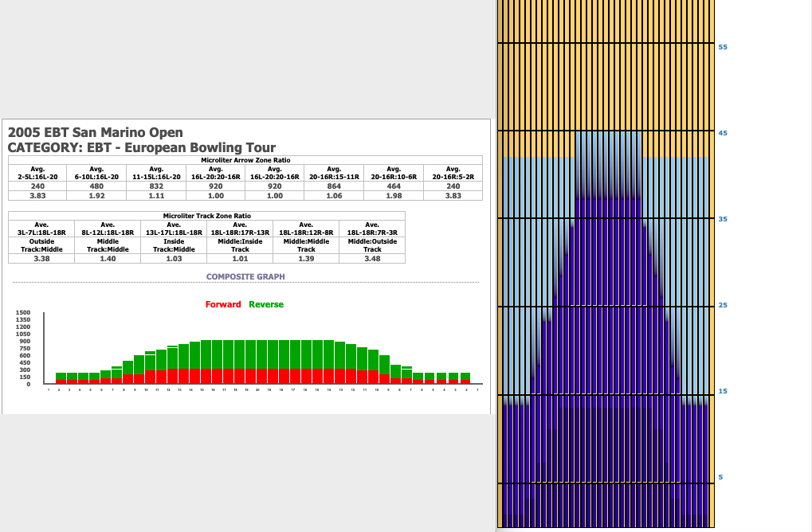Screen dimensions: 812x532
Task: Click the title '2005 EBT San Marino Open'
Action: (x=96, y=132)
